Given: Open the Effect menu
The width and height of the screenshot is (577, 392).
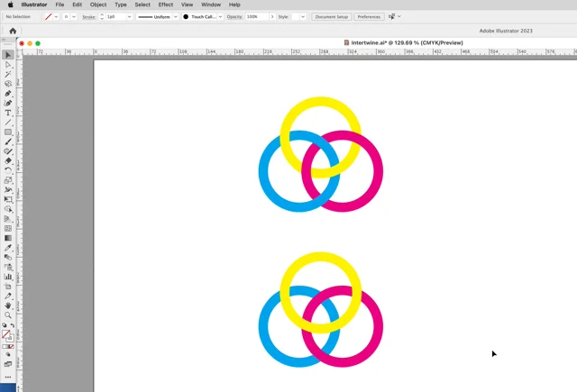Looking at the screenshot, I should tap(166, 5).
